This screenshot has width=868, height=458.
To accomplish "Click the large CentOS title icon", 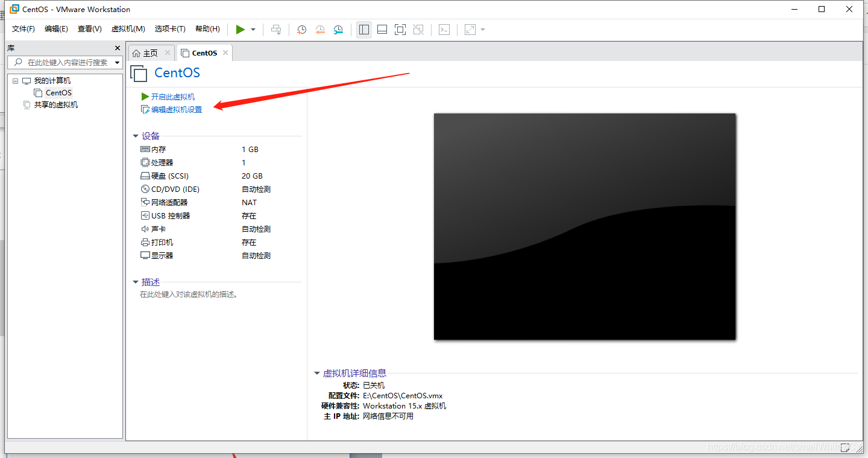I will (139, 73).
